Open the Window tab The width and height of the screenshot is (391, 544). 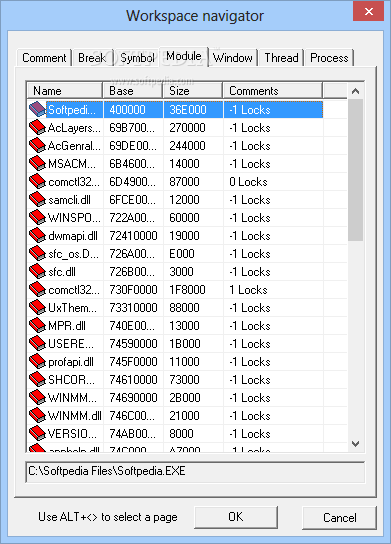(x=233, y=58)
